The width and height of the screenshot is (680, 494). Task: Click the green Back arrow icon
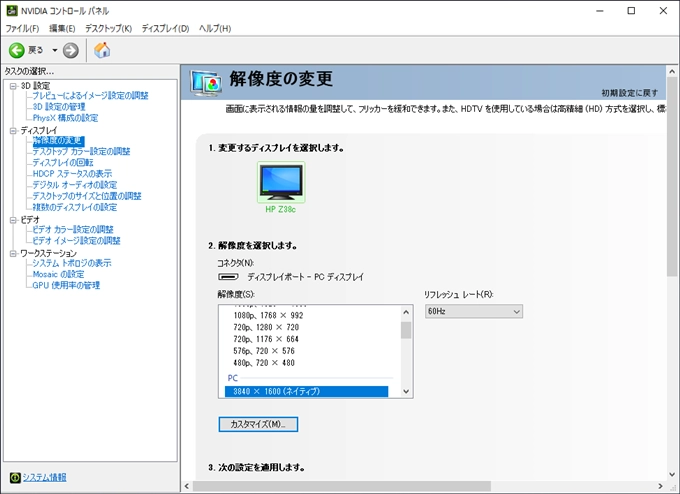(x=17, y=50)
